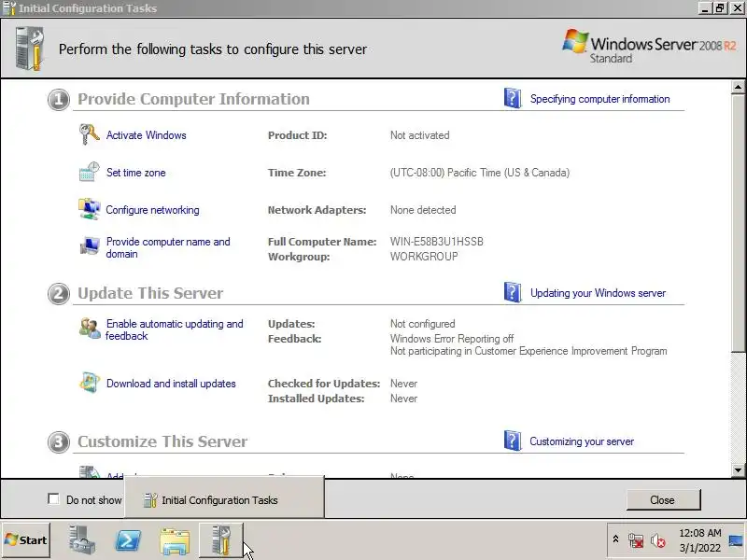
Task: Show hidden tray icons arrow
Action: click(615, 539)
